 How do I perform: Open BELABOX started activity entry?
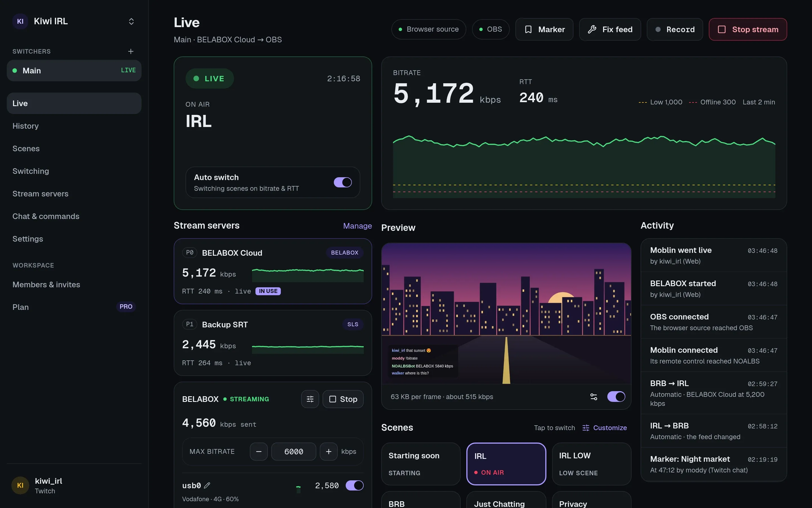pos(714,289)
